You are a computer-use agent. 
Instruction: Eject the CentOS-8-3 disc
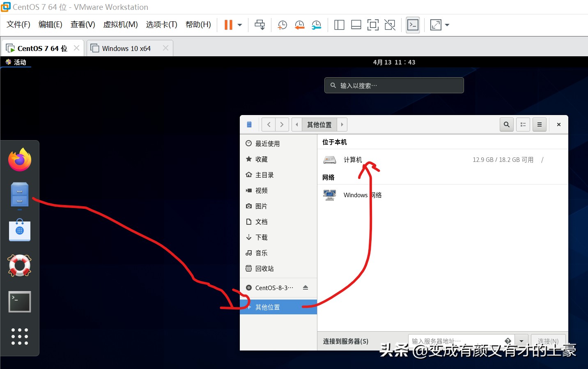[305, 288]
